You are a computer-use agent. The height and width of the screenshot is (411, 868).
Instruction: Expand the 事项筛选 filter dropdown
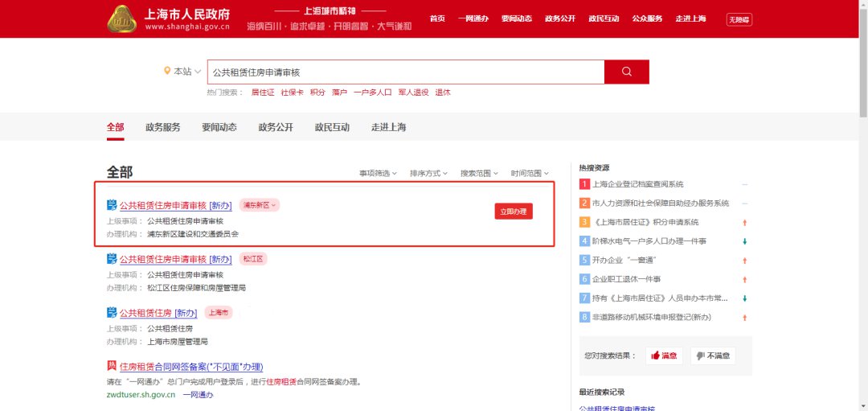[x=378, y=173]
